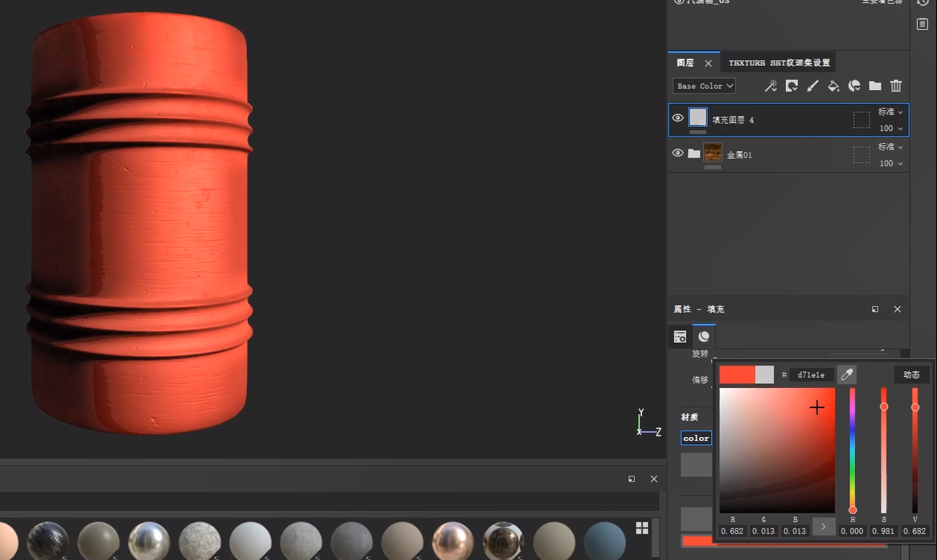This screenshot has height=560, width=937.
Task: Click the rainbow hue slider bar
Action: pos(853,450)
